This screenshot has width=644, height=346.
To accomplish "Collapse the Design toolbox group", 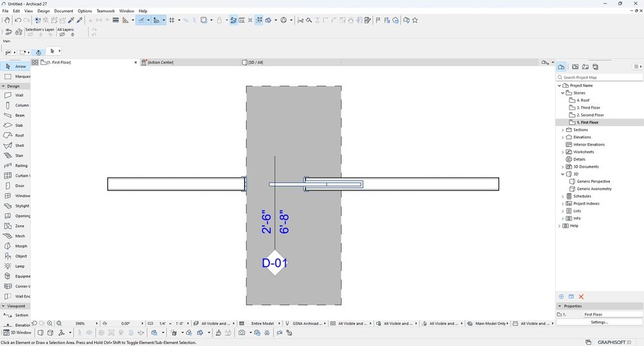I will (3, 86).
